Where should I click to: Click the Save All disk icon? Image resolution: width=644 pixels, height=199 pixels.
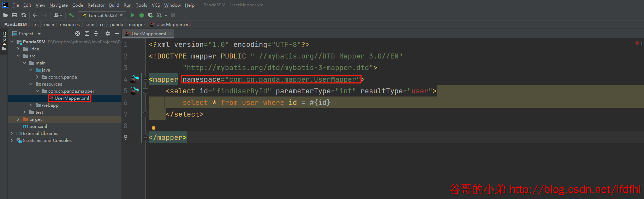pos(14,15)
